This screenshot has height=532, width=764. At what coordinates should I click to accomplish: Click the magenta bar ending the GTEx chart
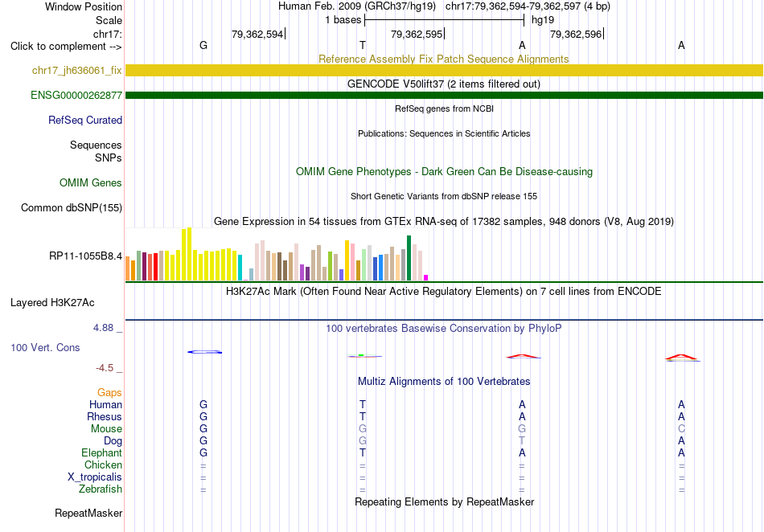pos(426,278)
